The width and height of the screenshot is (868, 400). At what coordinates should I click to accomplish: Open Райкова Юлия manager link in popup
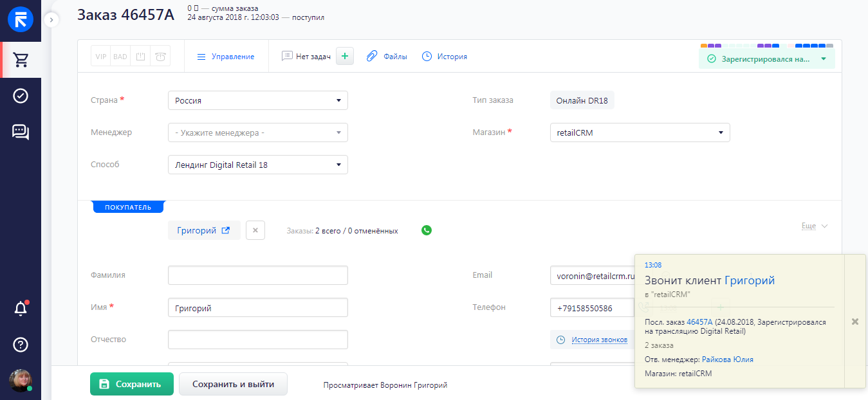coord(727,359)
